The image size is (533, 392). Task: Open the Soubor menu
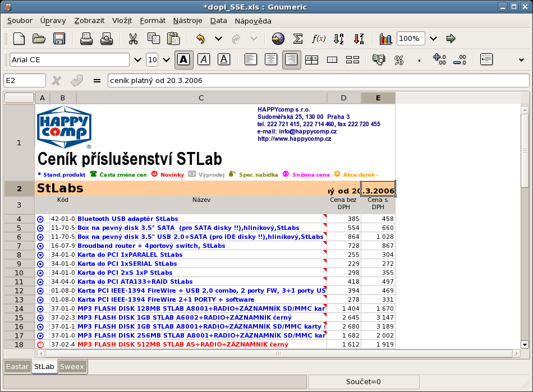20,21
